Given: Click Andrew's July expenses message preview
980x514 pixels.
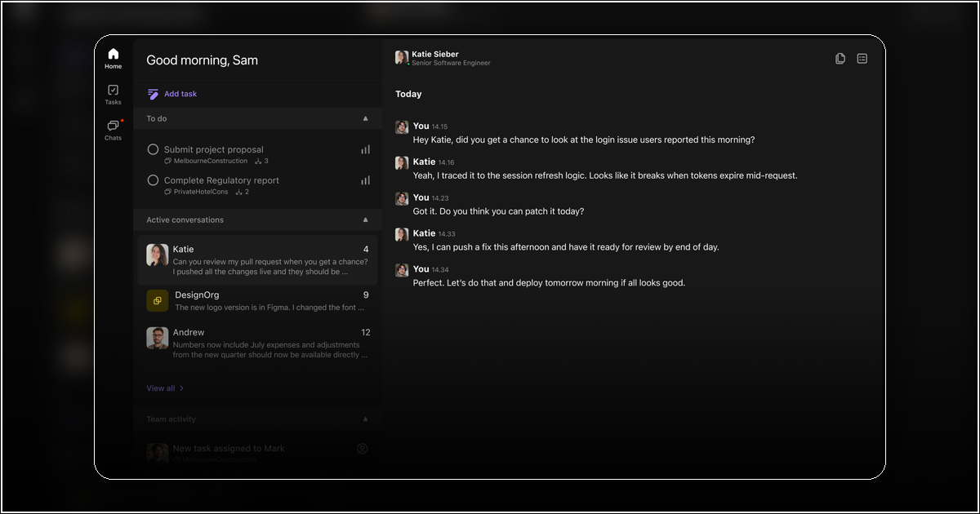Looking at the screenshot, I should coord(270,350).
